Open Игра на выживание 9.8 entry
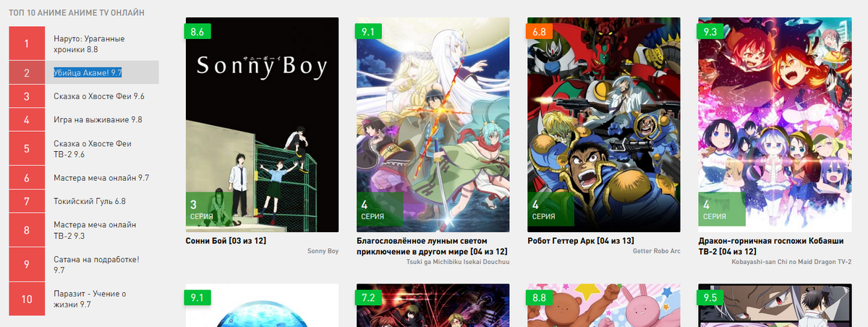Viewport: 868px width, 327px height. pos(98,119)
